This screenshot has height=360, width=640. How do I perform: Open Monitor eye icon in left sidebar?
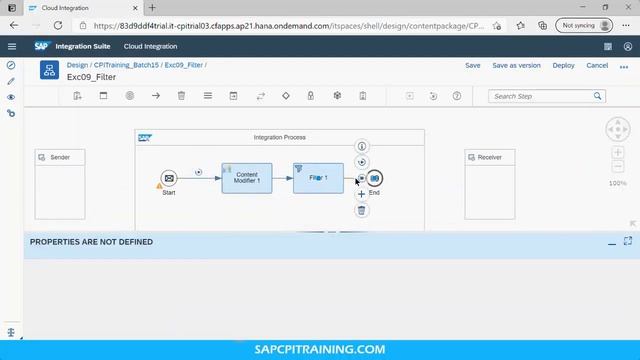pos(11,97)
